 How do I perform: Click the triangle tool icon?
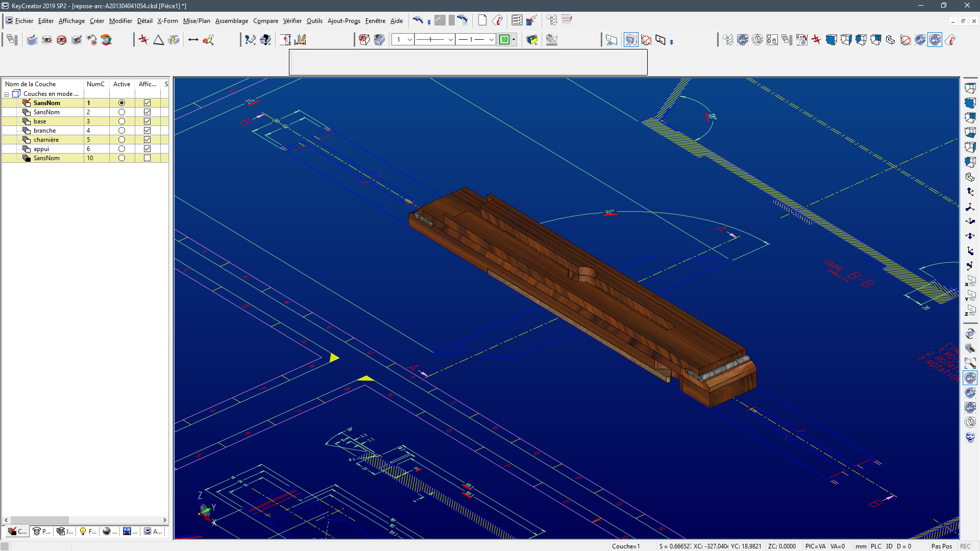coord(159,40)
